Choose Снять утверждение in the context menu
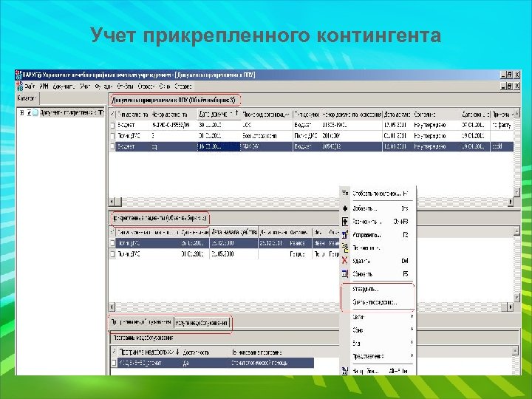Viewport: 532px width, 399px height. pyautogui.click(x=375, y=302)
